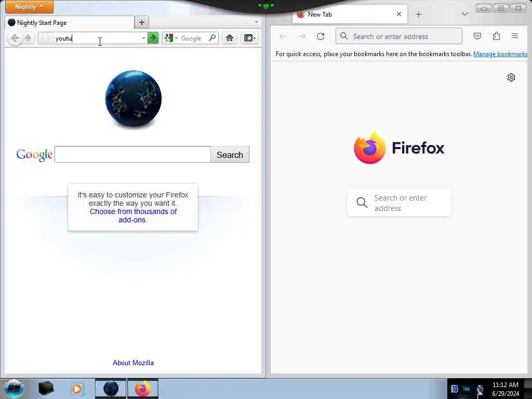Open Choose from thousands of add-ons link
Screen dimensions: 532x399
click(133, 216)
